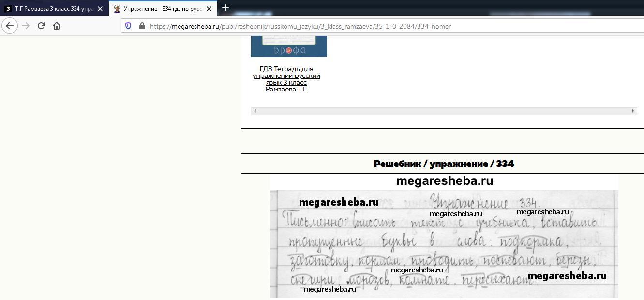The width and height of the screenshot is (644, 300).
Task: Open the browser home page
Action: coord(57,26)
